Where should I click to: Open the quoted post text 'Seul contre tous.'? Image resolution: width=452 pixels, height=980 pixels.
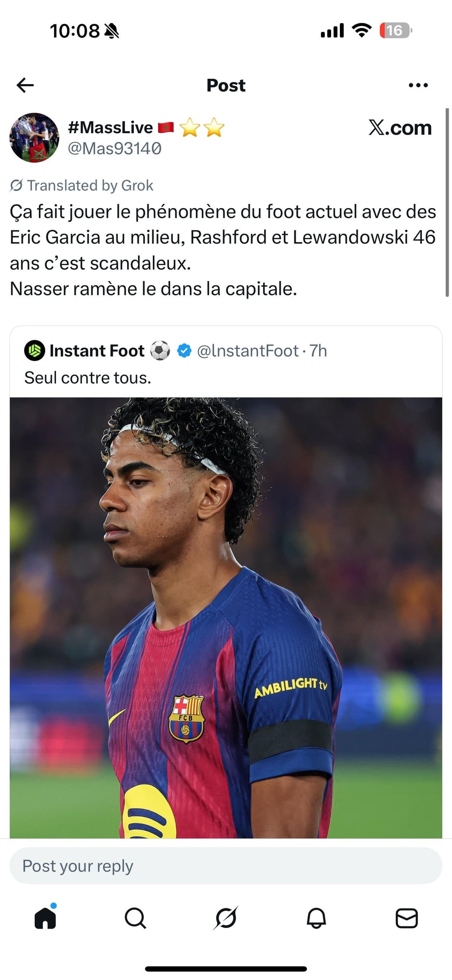[x=87, y=378]
